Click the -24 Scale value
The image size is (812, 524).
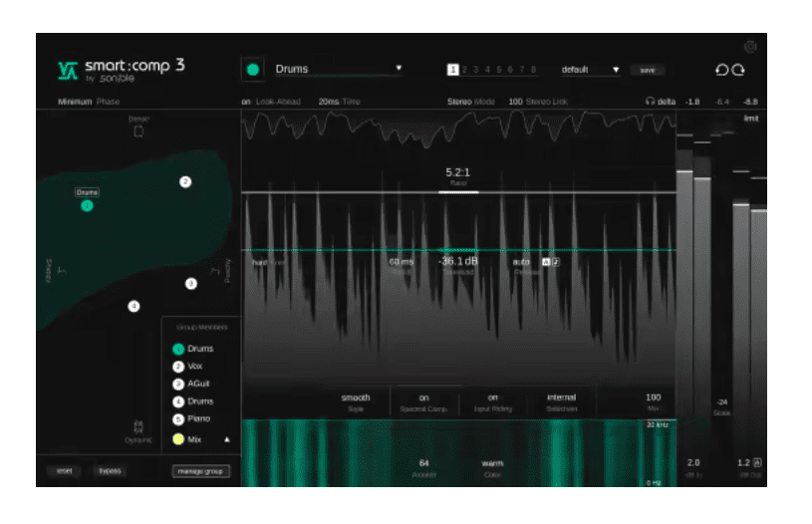coord(722,401)
